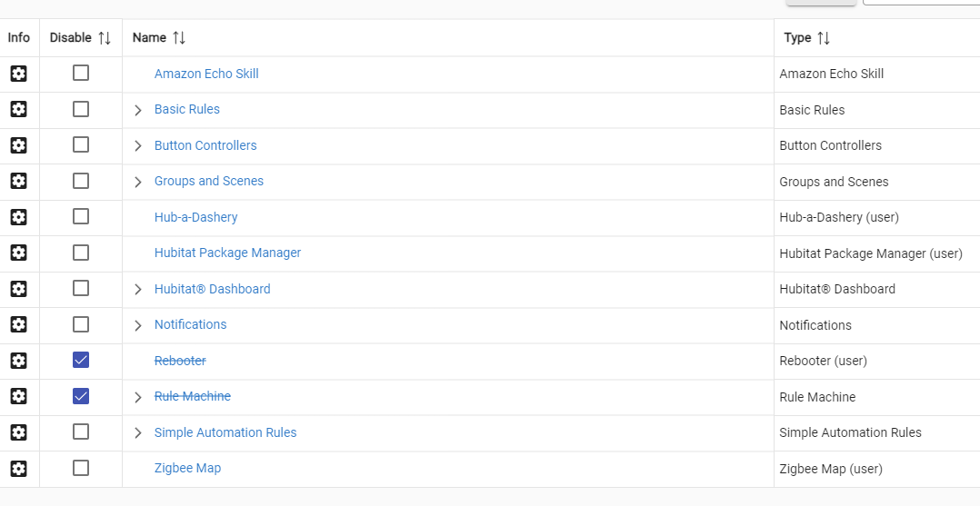
Task: Expand the Simple Automation Rules row
Action: click(138, 433)
